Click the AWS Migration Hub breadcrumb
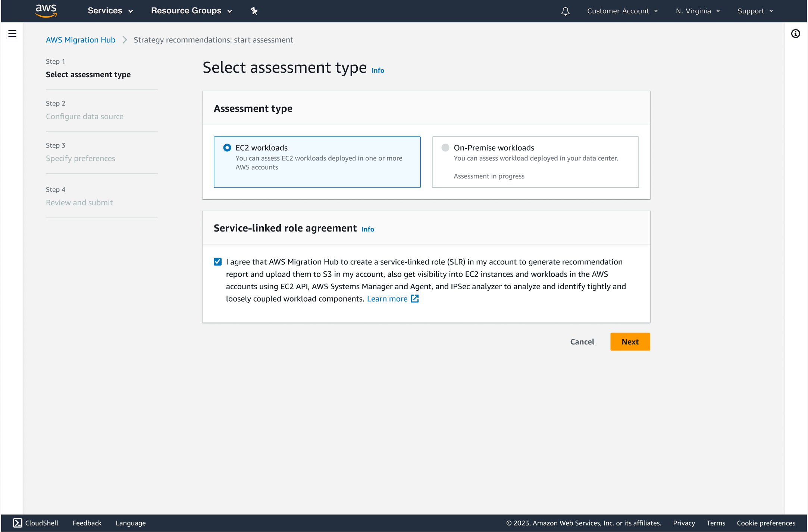Image resolution: width=808 pixels, height=532 pixels. click(81, 40)
